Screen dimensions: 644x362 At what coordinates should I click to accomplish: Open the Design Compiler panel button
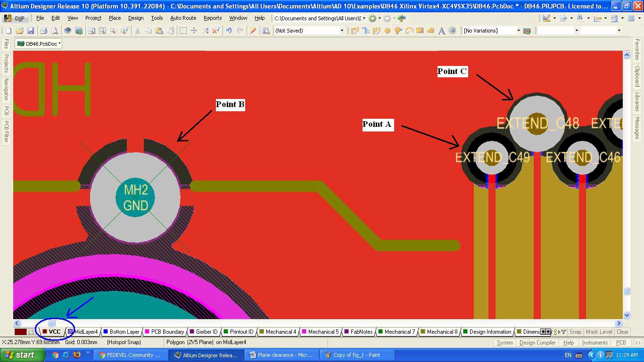[x=537, y=343]
